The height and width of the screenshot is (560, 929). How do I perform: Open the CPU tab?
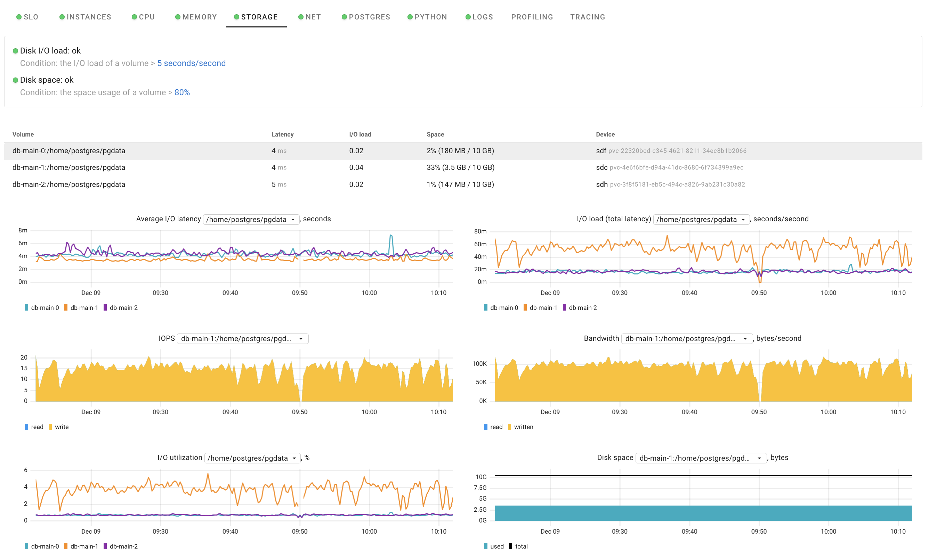coord(143,17)
